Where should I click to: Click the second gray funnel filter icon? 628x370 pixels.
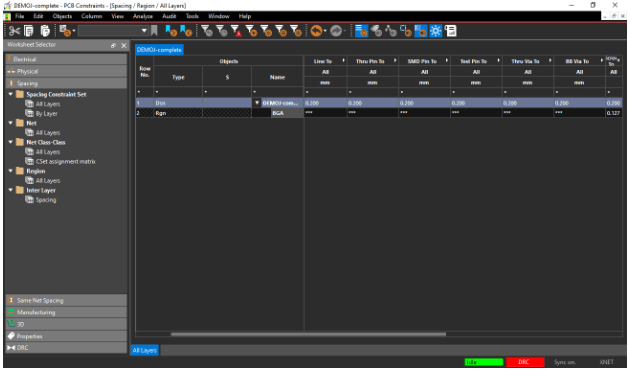tap(221, 31)
